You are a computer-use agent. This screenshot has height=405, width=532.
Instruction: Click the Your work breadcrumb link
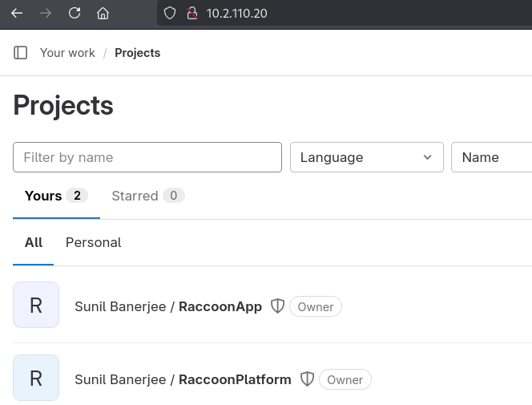[x=67, y=53]
